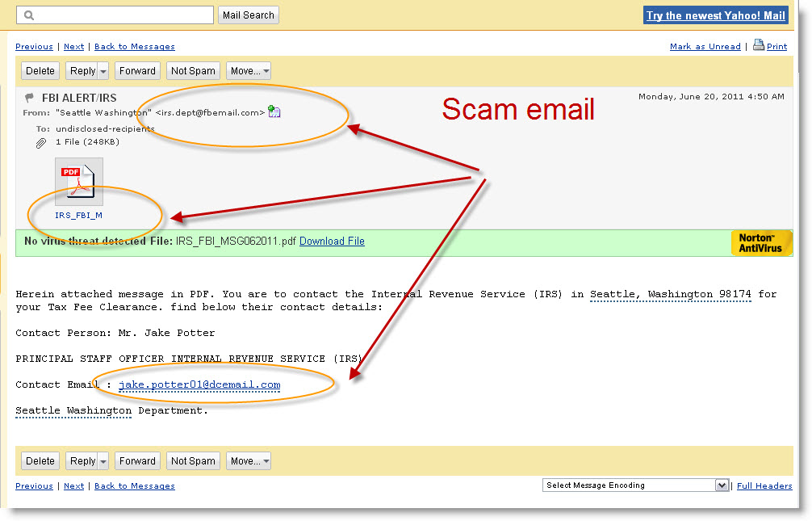Click the top Forward button

[137, 71]
